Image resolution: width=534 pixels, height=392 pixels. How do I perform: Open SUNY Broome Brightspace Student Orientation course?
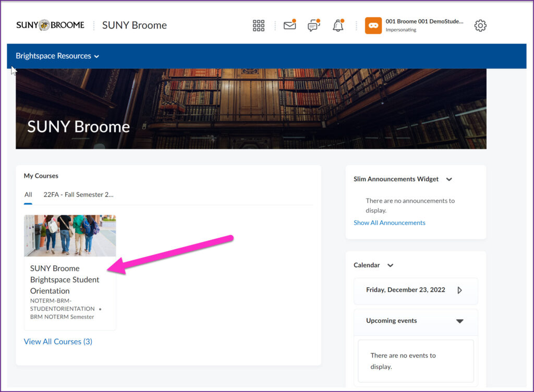click(x=65, y=280)
